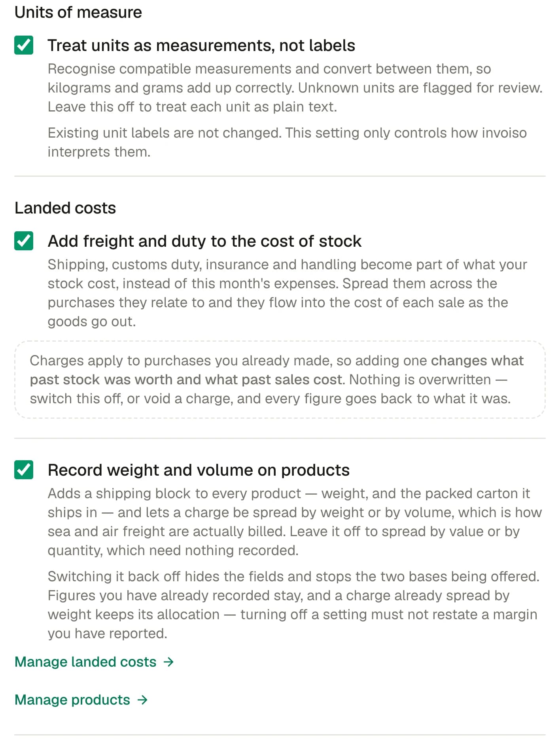Image resolution: width=560 pixels, height=739 pixels.
Task: Click the Add freight and duty to cost label
Action: click(204, 241)
